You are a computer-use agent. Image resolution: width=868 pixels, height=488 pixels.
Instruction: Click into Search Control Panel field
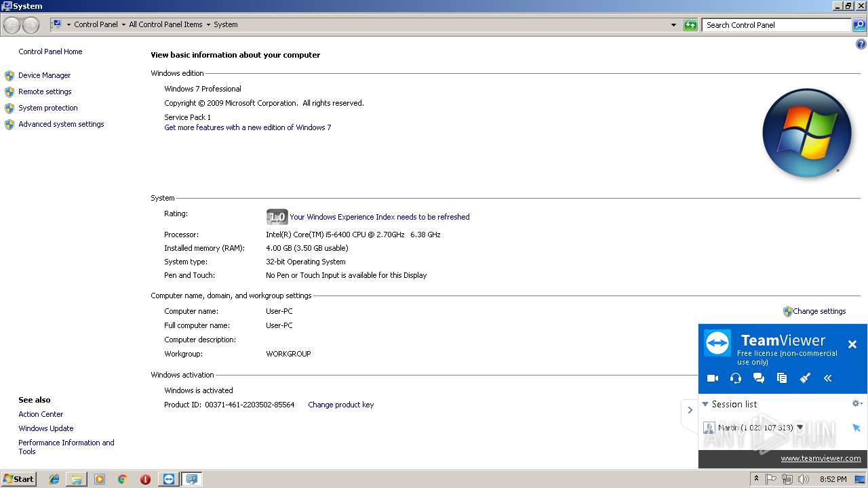(776, 25)
